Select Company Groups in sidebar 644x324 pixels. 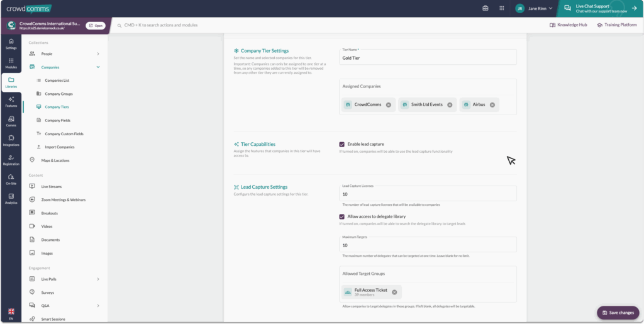[x=58, y=94]
